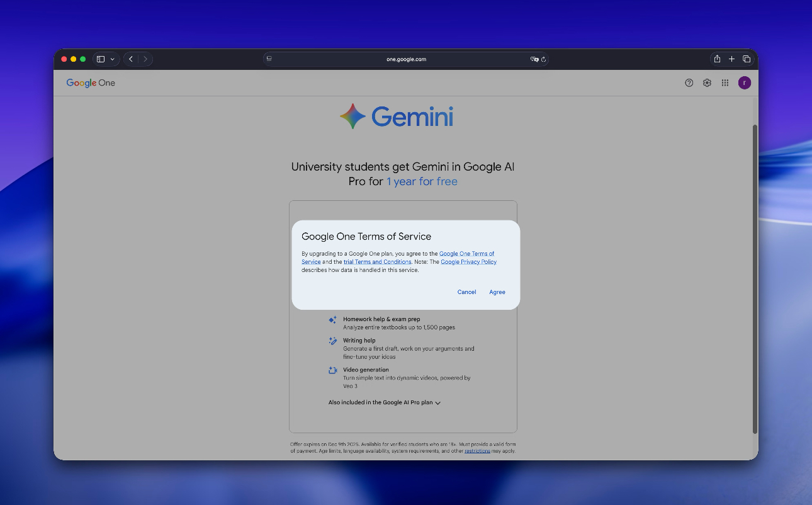Click the Safari sidebar toggle icon
The image size is (812, 505).
tap(101, 59)
